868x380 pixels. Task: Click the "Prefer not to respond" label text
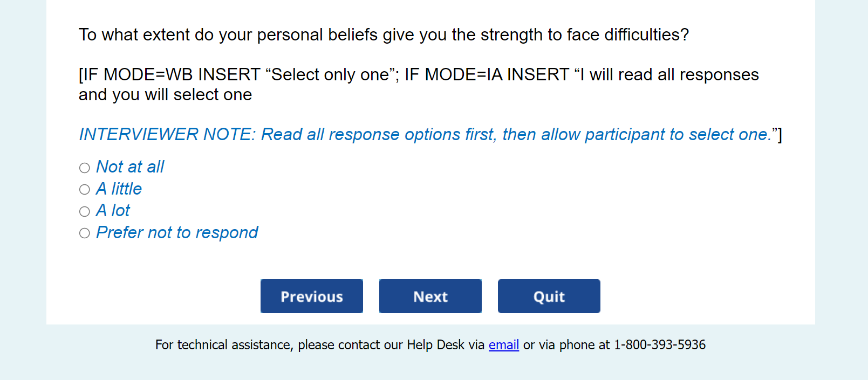click(x=177, y=233)
